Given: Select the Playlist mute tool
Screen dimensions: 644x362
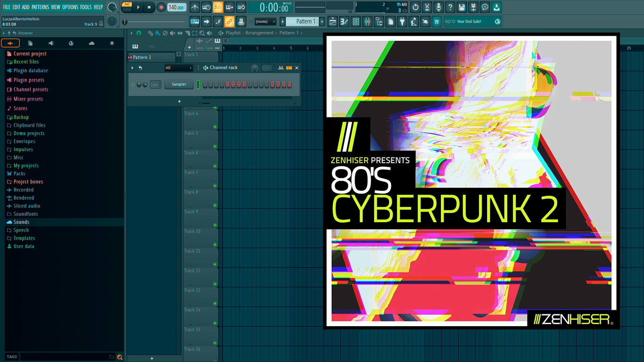Looking at the screenshot, I should pyautogui.click(x=172, y=33).
